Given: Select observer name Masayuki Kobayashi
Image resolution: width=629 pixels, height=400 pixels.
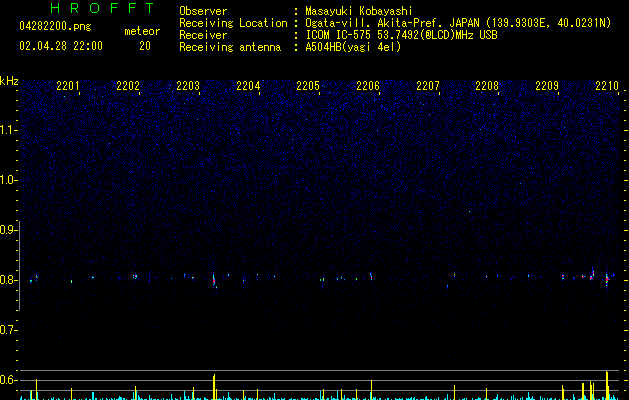Looking at the screenshot, I should [359, 11].
